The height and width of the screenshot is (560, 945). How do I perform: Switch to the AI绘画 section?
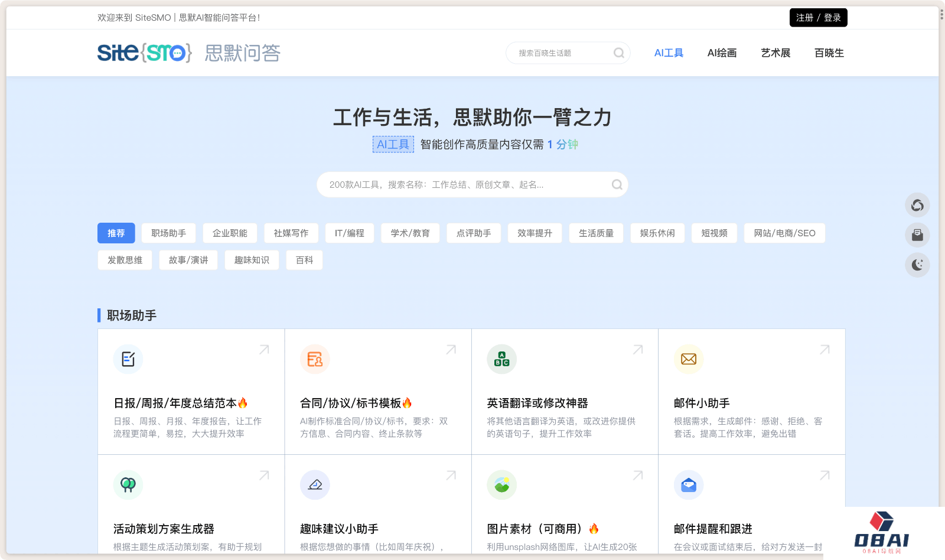tap(722, 53)
